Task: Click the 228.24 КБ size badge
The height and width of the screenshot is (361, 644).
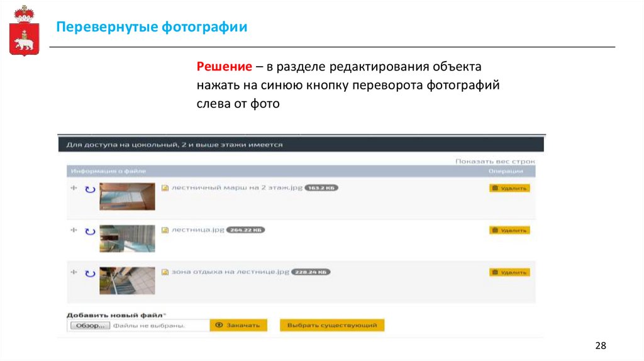Action: click(311, 272)
